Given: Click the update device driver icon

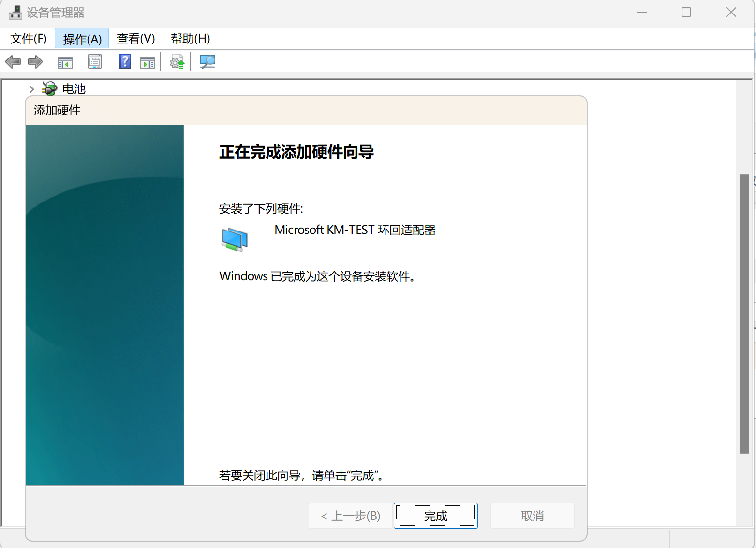Looking at the screenshot, I should [x=177, y=62].
